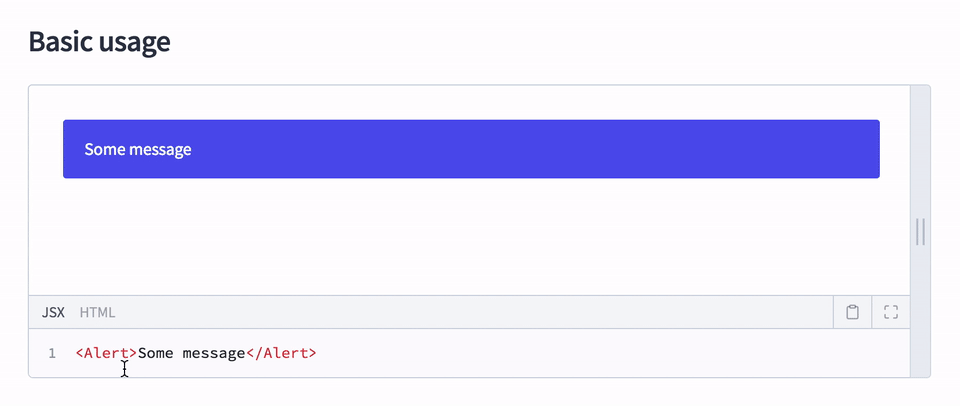Click the blue Some message alert
Screen dimensions: 960x406
pyautogui.click(x=471, y=149)
